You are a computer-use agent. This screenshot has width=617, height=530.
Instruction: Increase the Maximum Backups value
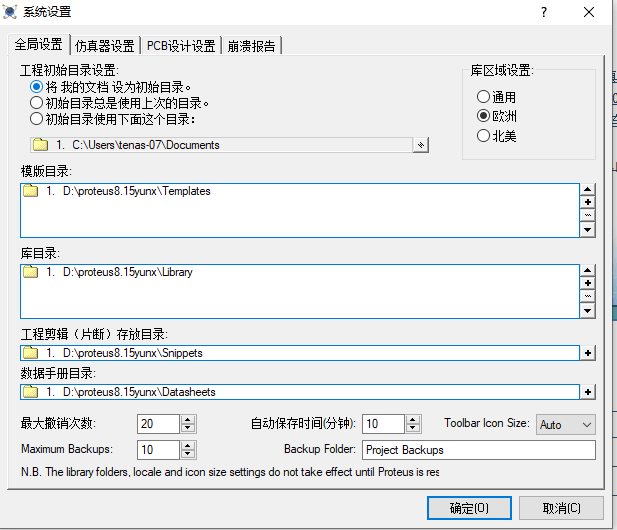(x=189, y=445)
